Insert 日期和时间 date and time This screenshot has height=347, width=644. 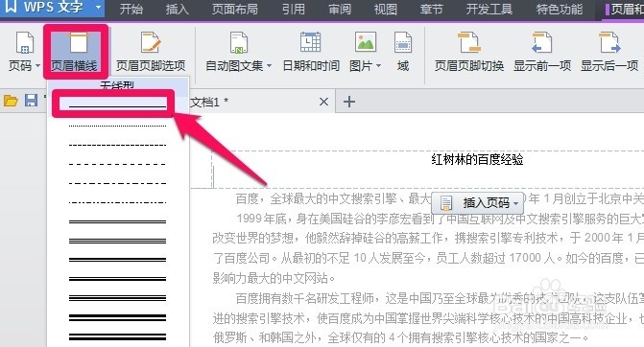coord(311,52)
